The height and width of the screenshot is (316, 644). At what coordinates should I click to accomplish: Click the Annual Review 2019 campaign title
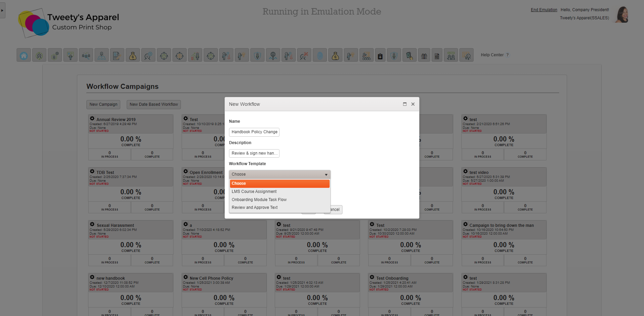[116, 120]
